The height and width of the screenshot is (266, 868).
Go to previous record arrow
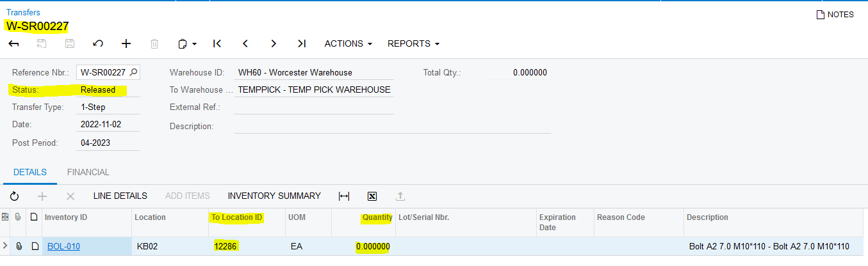[245, 43]
